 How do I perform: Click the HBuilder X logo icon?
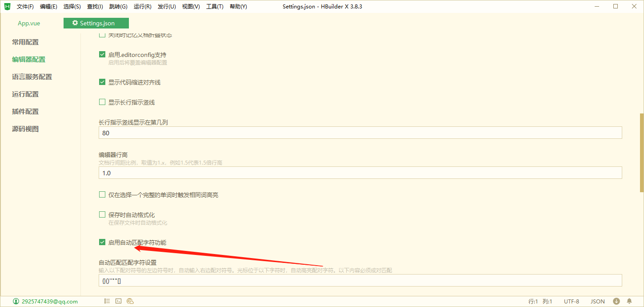[x=6, y=6]
